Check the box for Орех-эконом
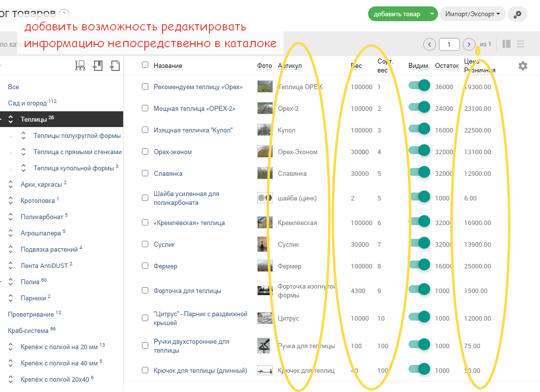 tap(145, 152)
